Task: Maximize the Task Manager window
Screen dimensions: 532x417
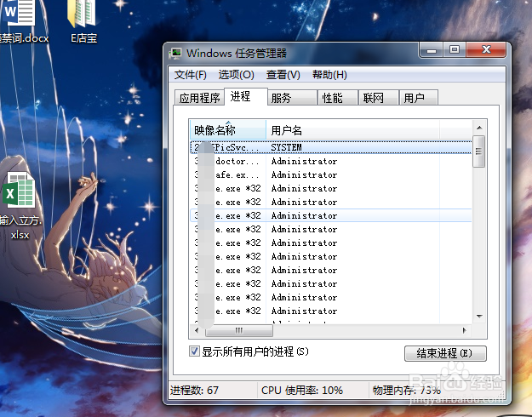Action: 455,50
